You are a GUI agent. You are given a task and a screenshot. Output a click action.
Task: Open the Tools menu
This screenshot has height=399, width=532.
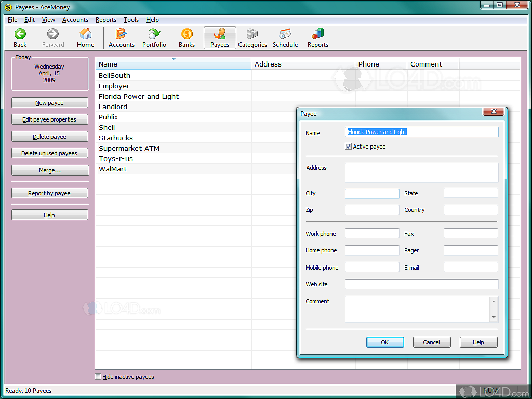[131, 20]
